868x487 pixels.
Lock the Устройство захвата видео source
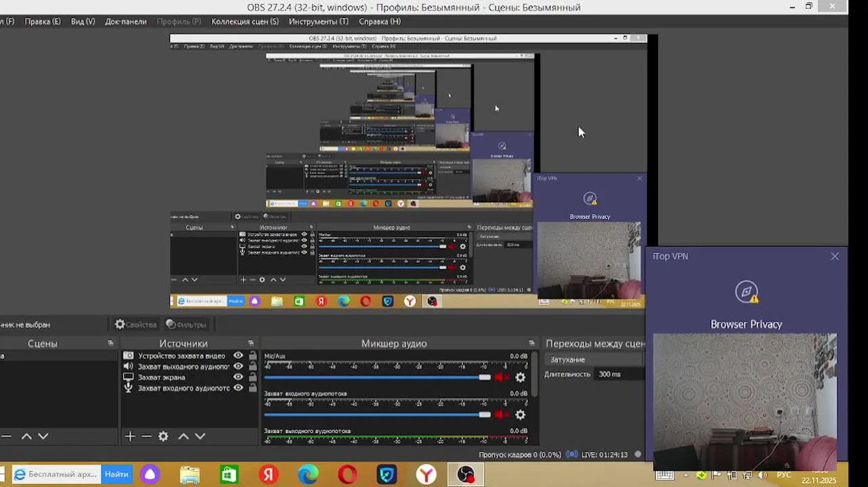[252, 356]
